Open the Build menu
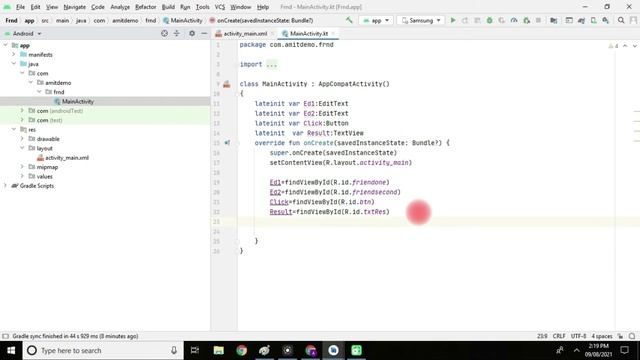 pyautogui.click(x=168, y=7)
